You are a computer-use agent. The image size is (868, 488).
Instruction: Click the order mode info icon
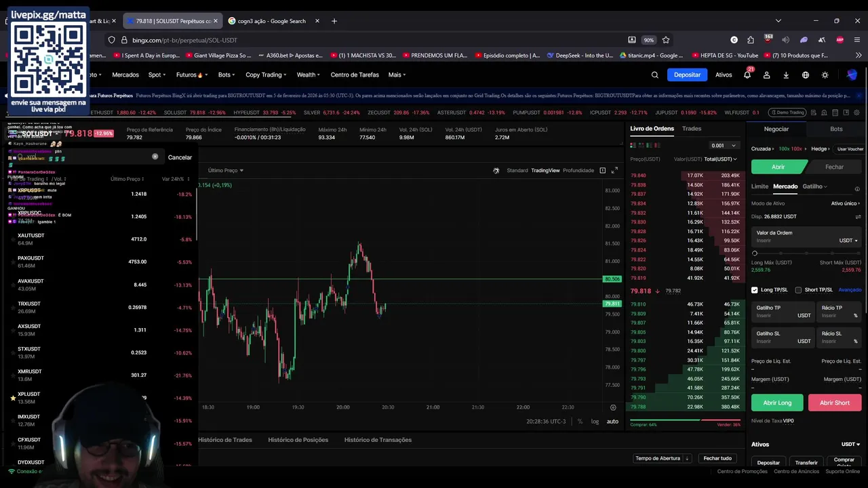[857, 189]
